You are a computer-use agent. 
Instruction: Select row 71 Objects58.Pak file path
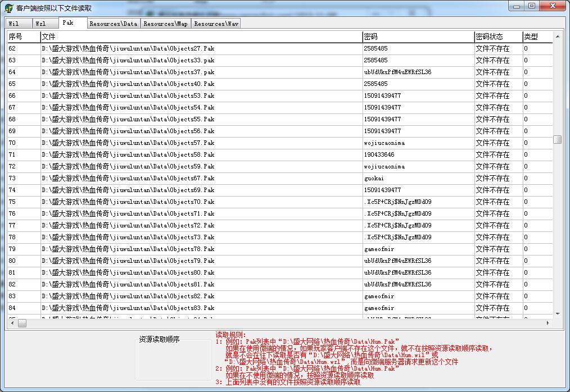click(x=128, y=155)
